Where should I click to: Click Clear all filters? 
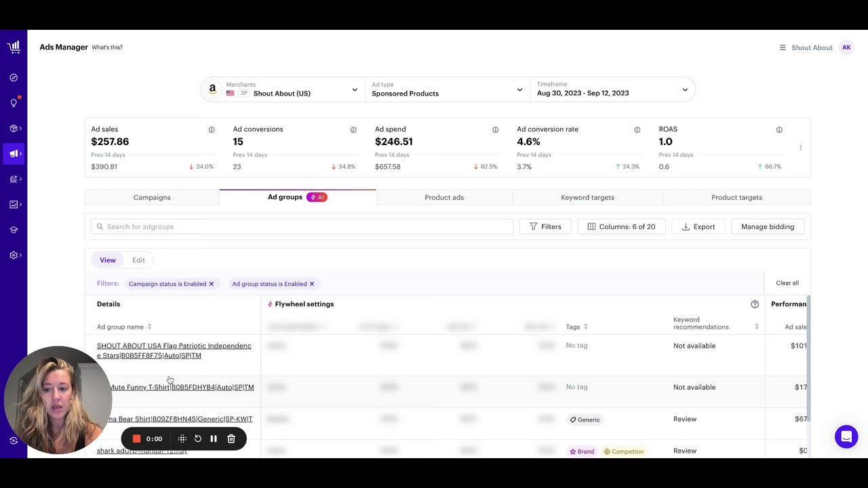[x=787, y=283]
